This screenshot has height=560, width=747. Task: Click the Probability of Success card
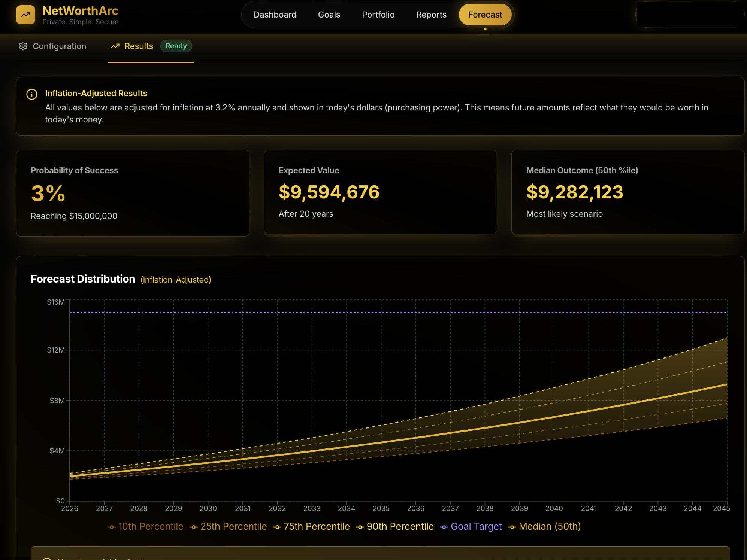pyautogui.click(x=133, y=193)
